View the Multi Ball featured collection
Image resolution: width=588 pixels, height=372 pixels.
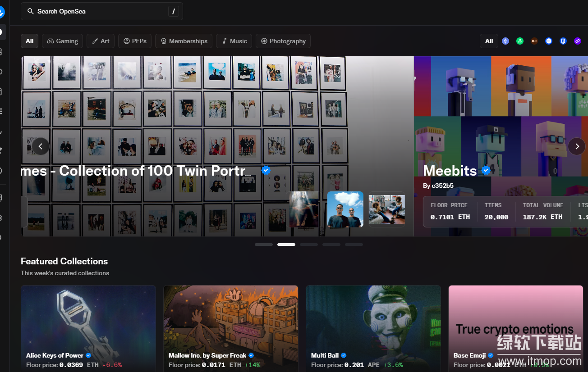[x=373, y=329]
